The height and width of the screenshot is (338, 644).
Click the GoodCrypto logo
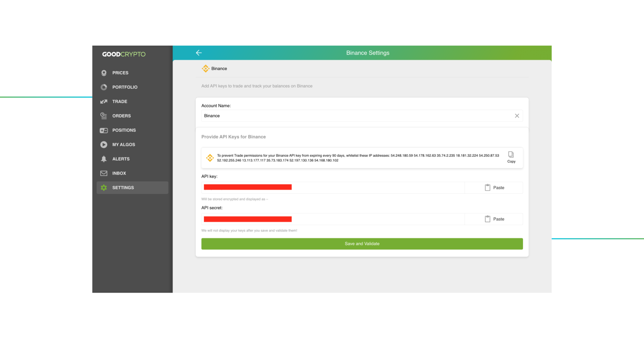tap(124, 54)
